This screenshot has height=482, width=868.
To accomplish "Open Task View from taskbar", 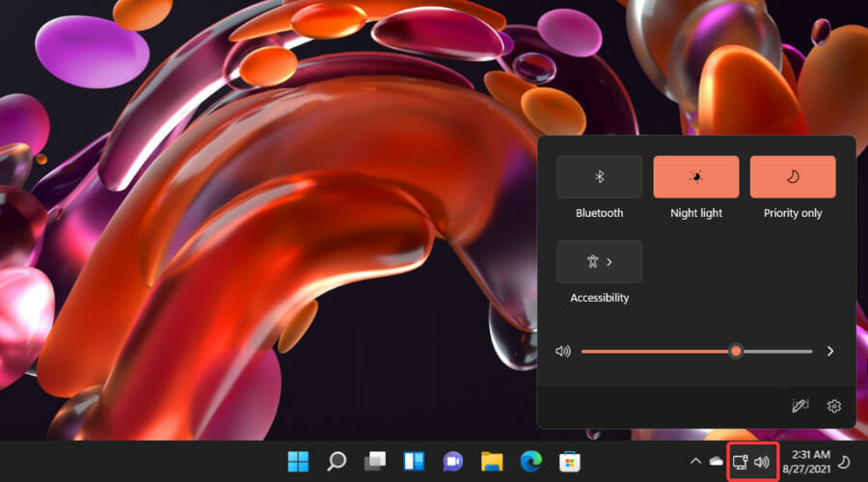I will 375,462.
